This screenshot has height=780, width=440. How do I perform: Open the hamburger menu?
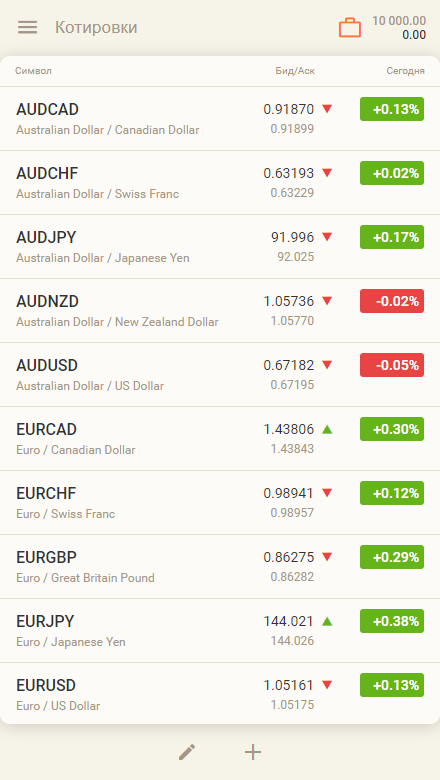click(x=27, y=27)
